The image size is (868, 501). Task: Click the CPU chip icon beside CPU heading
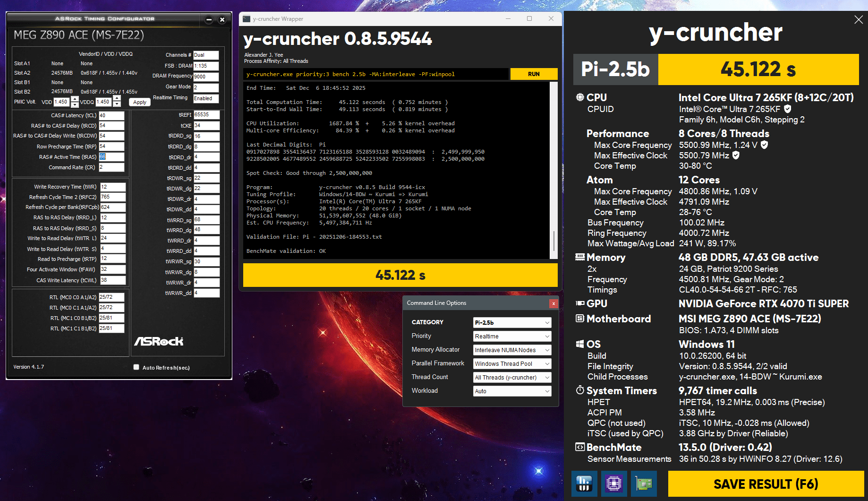tap(580, 97)
